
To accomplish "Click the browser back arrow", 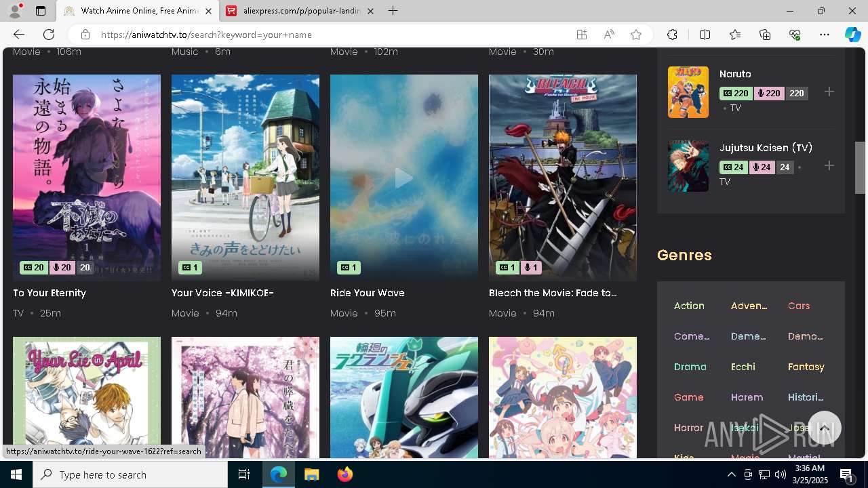I will pyautogui.click(x=19, y=35).
